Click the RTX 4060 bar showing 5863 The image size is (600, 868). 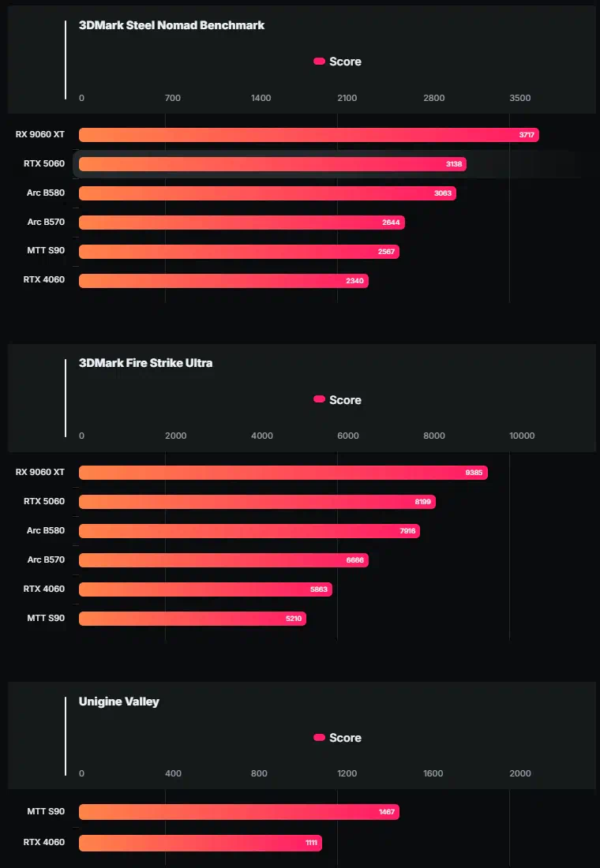point(205,589)
